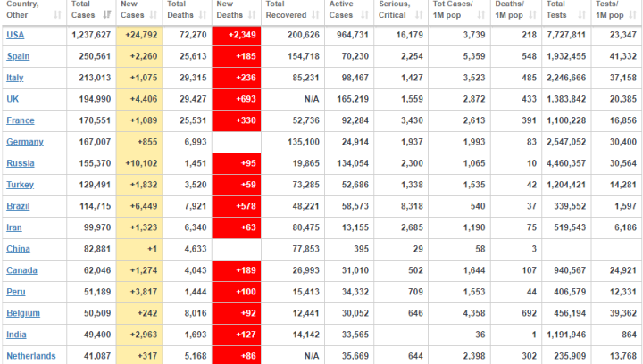Select Iran total cases value 99,970
643x364 pixels.
pyautogui.click(x=97, y=227)
